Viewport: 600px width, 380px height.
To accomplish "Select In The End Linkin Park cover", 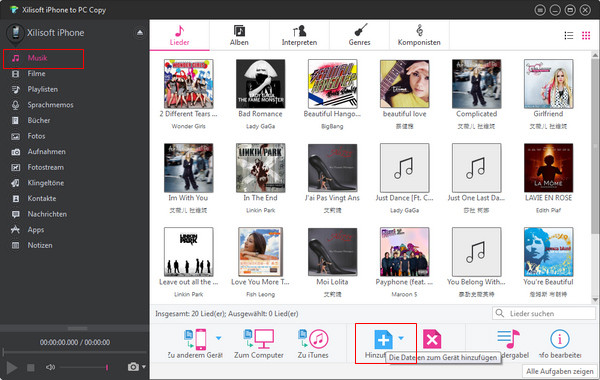I will pyautogui.click(x=261, y=168).
